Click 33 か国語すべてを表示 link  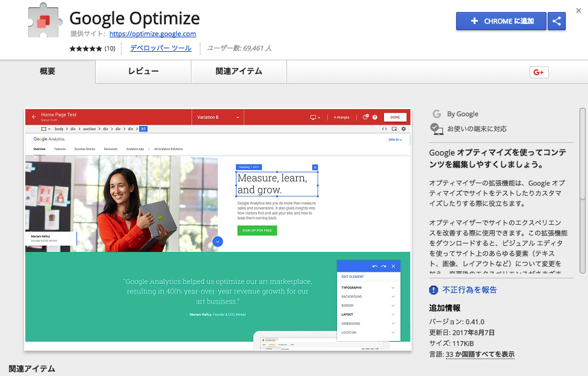(480, 354)
